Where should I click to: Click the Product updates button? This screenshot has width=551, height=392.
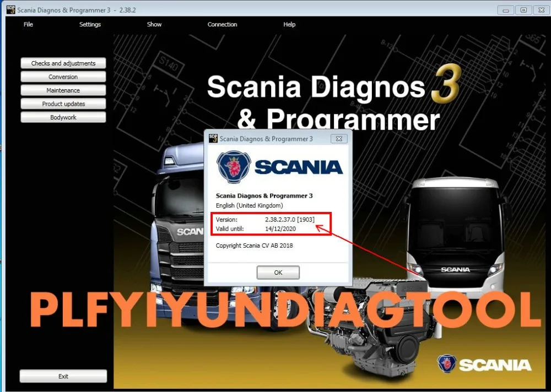63,104
